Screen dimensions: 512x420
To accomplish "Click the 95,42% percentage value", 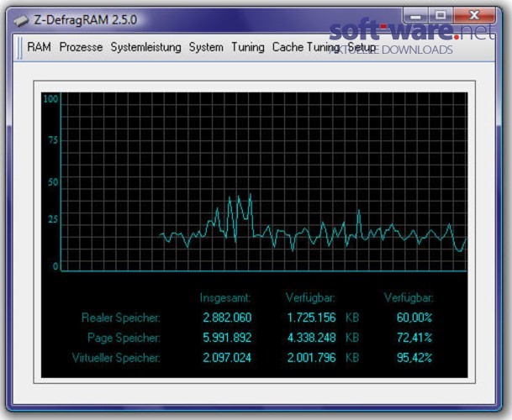I will tap(414, 358).
